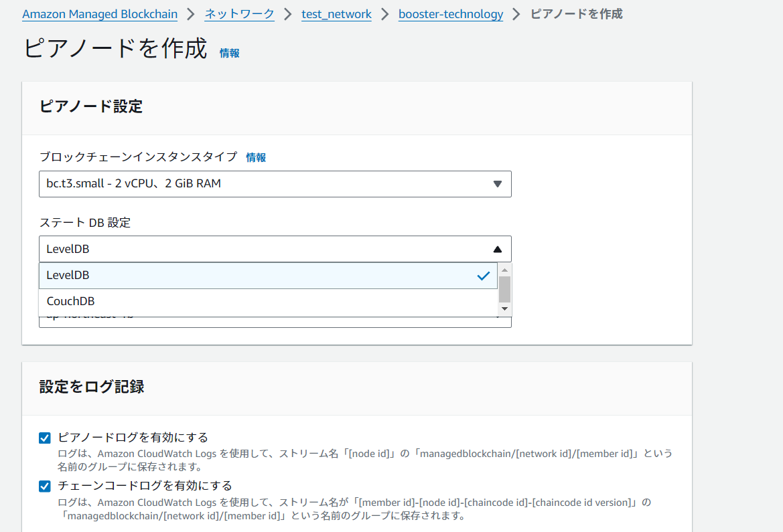Click the instance type dropdown arrow icon
The image size is (783, 532).
pos(498,183)
